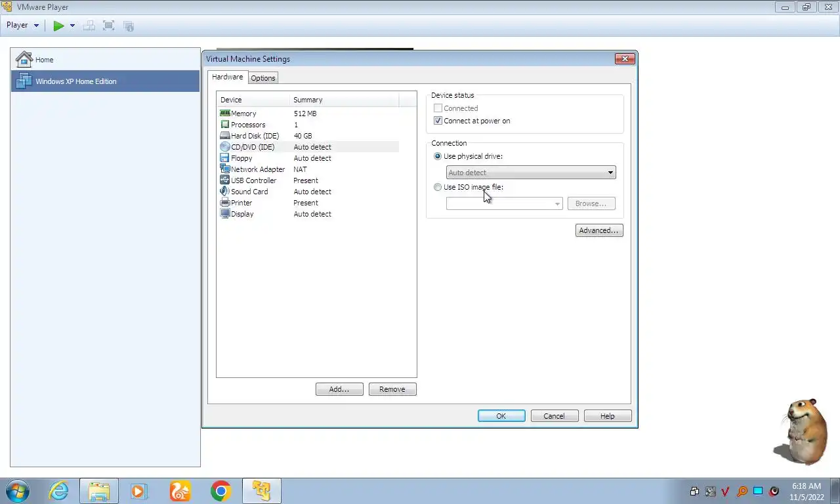Viewport: 840px width, 504px height.
Task: Select the Memory device icon
Action: pyautogui.click(x=225, y=114)
